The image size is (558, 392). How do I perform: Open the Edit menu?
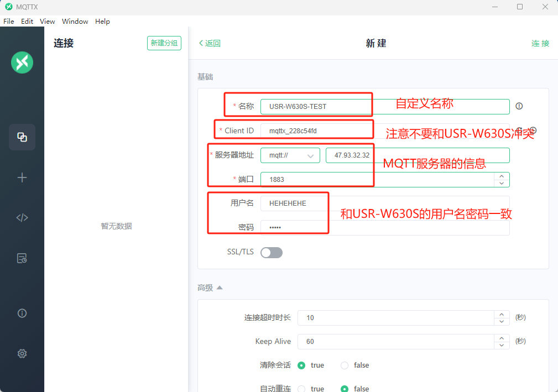tap(27, 22)
